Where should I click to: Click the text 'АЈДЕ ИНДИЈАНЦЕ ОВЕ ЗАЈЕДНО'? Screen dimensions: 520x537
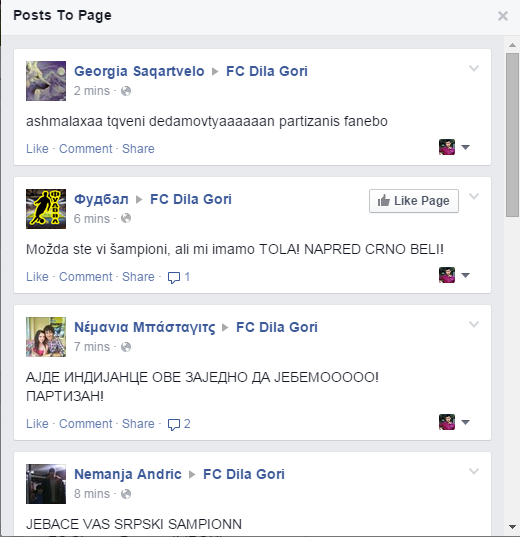pyautogui.click(x=137, y=377)
